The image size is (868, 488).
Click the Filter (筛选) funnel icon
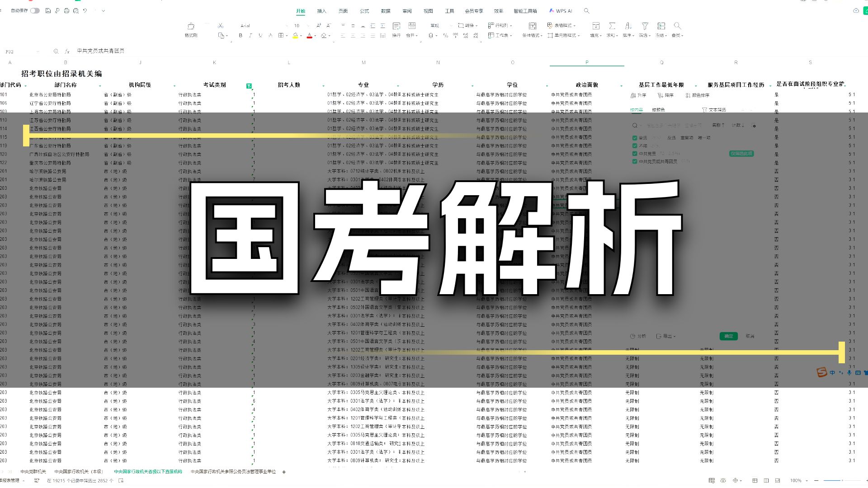(x=645, y=26)
